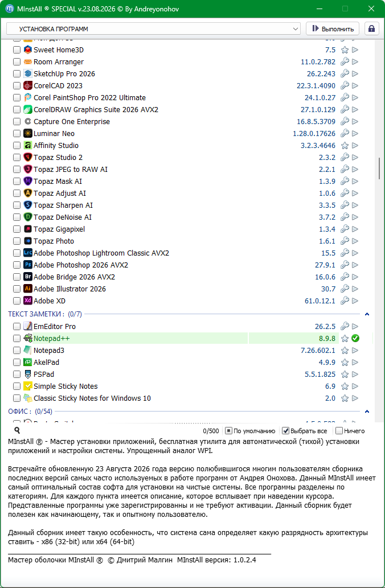Check the Adobe Photoshop 2026 checkbox
This screenshot has height=588, width=385.
coord(17,265)
